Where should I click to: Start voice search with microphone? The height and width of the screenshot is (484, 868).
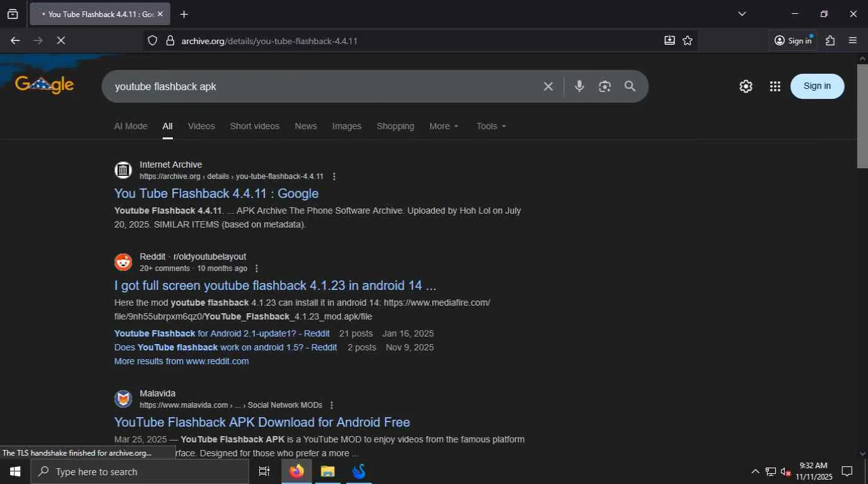tap(579, 86)
